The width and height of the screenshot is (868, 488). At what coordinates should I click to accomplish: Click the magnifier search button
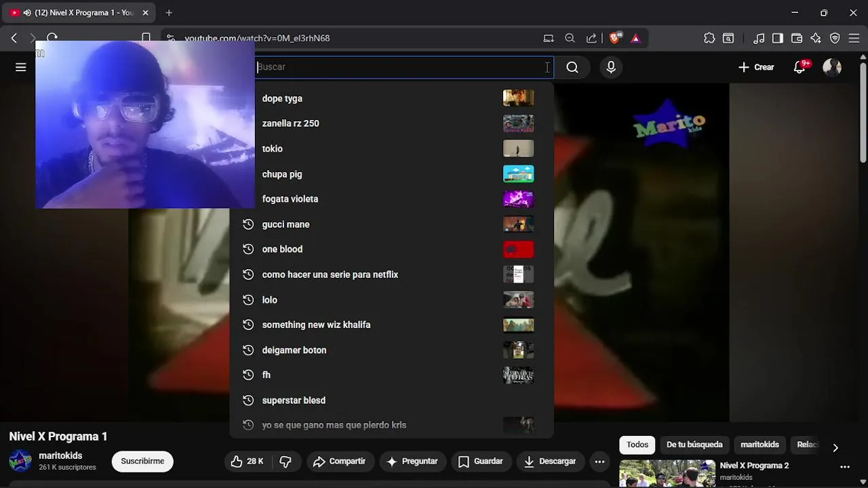[x=572, y=67]
